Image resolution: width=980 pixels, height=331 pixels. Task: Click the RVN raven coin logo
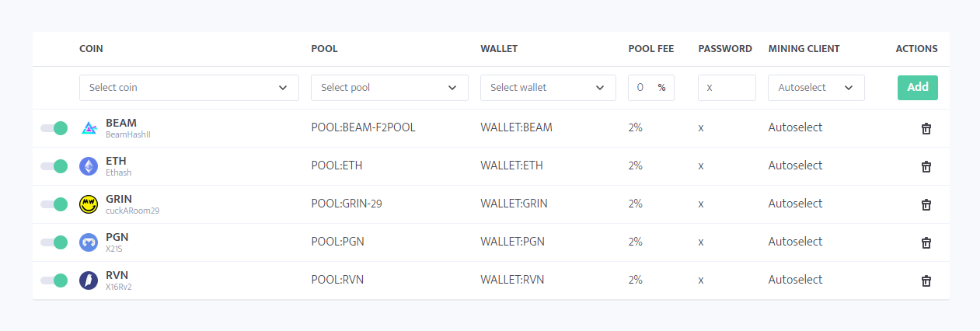point(89,280)
